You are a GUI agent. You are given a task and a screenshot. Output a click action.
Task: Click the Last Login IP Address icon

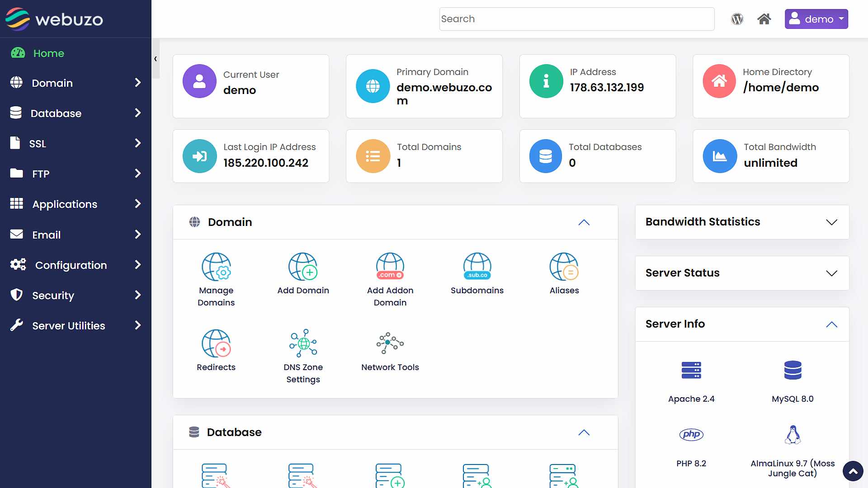pos(199,156)
